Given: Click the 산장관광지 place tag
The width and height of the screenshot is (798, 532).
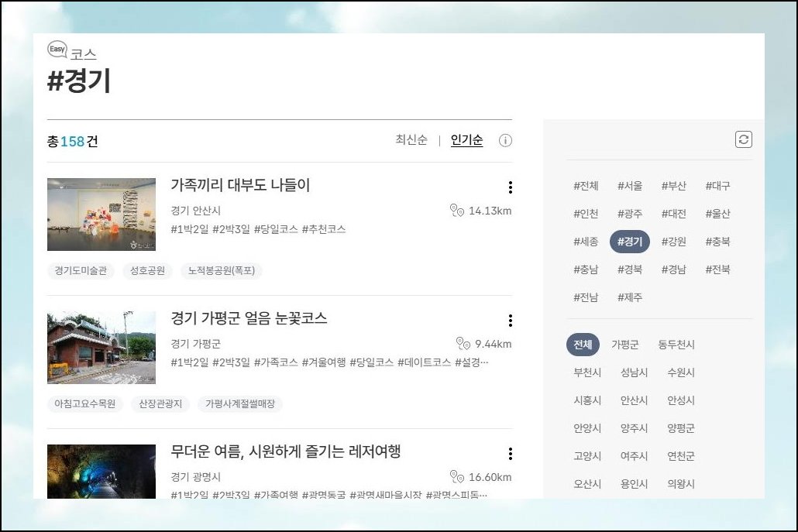Looking at the screenshot, I should coord(160,403).
